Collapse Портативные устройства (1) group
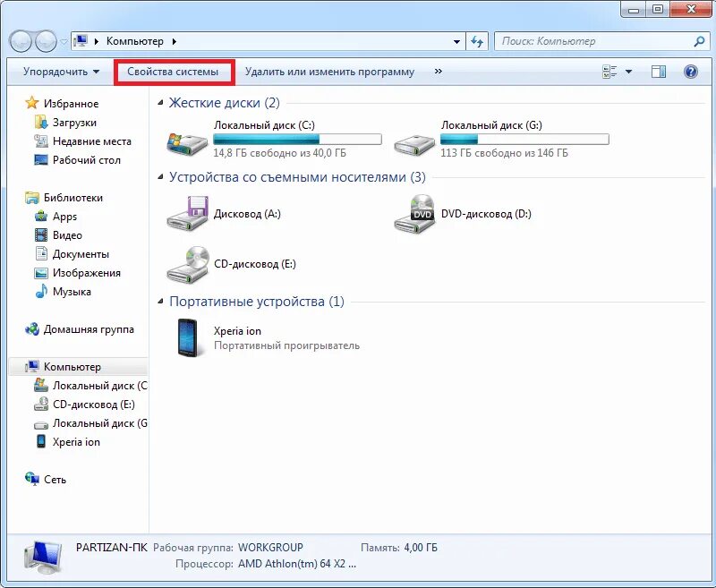 click(x=160, y=302)
